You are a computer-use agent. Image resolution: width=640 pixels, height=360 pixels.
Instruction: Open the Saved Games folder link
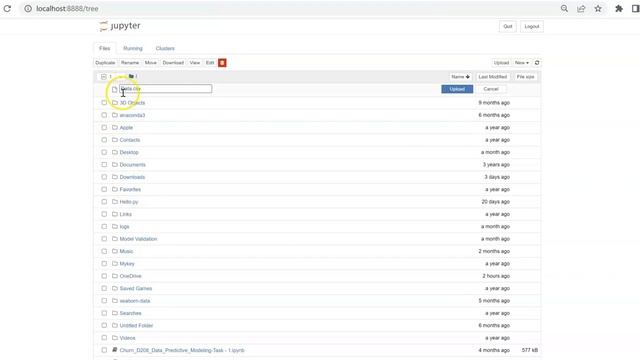[x=136, y=288]
